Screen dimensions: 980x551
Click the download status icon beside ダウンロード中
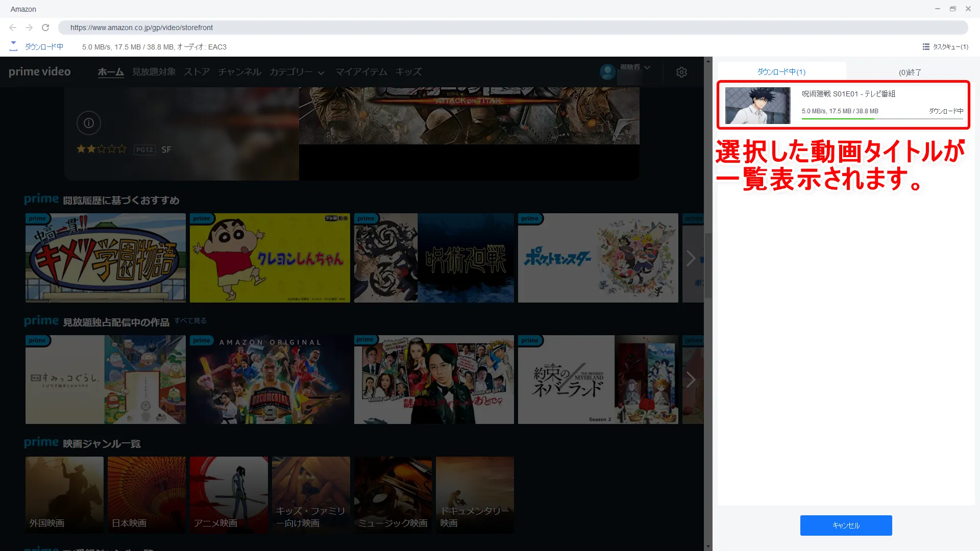14,46
